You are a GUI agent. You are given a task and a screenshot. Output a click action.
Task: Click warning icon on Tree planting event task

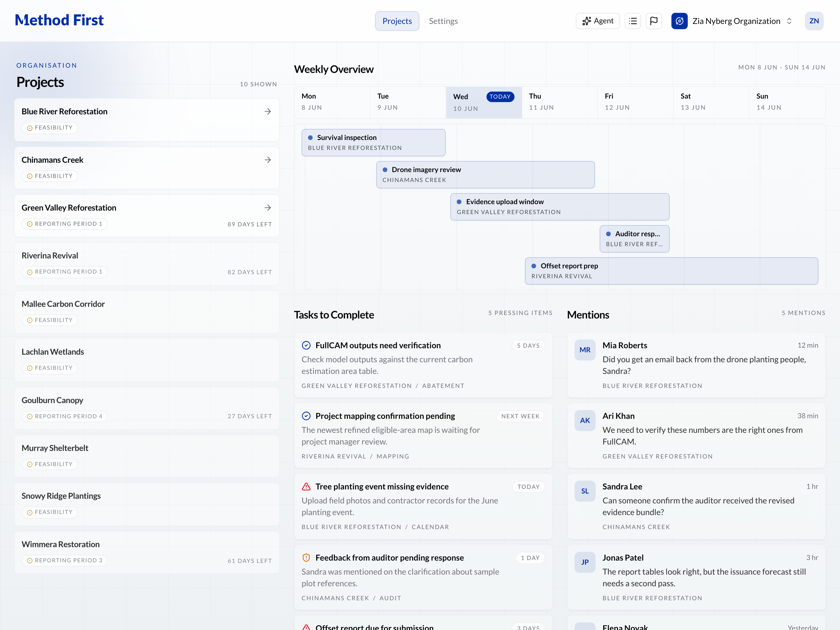pos(306,487)
